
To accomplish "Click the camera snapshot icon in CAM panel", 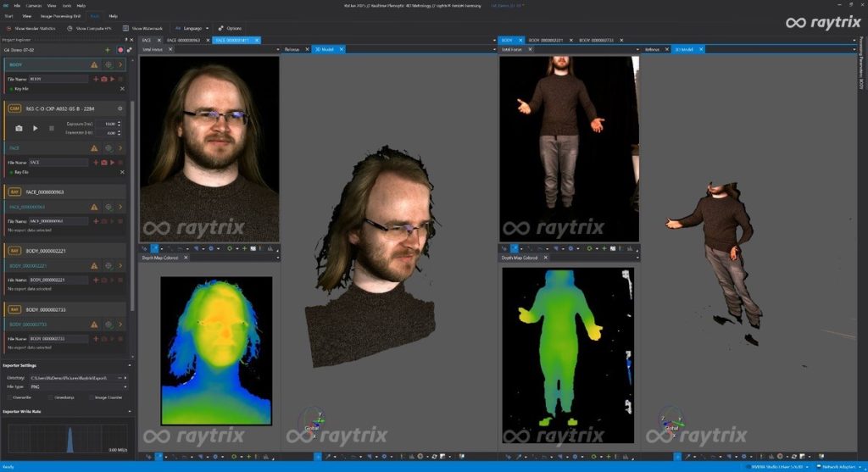I will pyautogui.click(x=19, y=128).
